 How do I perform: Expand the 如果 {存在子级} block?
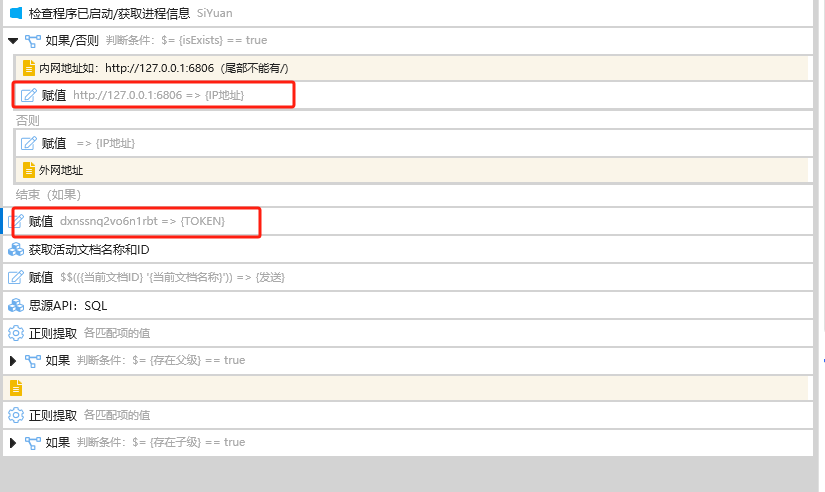point(13,443)
